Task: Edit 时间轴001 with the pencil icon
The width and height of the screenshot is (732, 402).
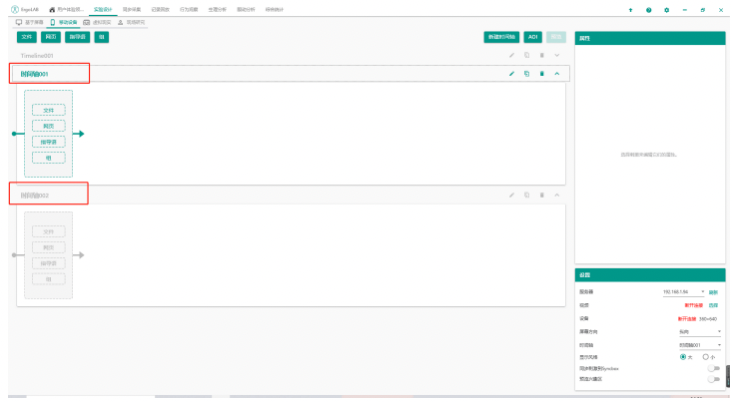Action: tap(511, 73)
